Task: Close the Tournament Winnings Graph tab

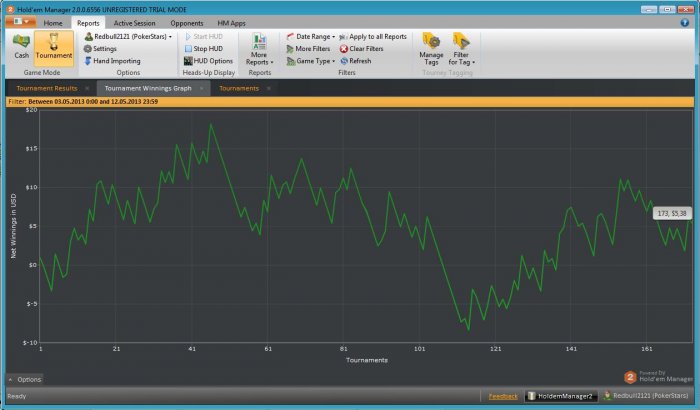Action: (201, 88)
